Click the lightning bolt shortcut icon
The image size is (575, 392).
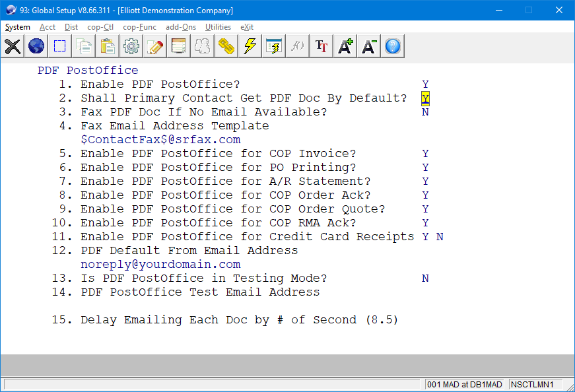pyautogui.click(x=250, y=46)
